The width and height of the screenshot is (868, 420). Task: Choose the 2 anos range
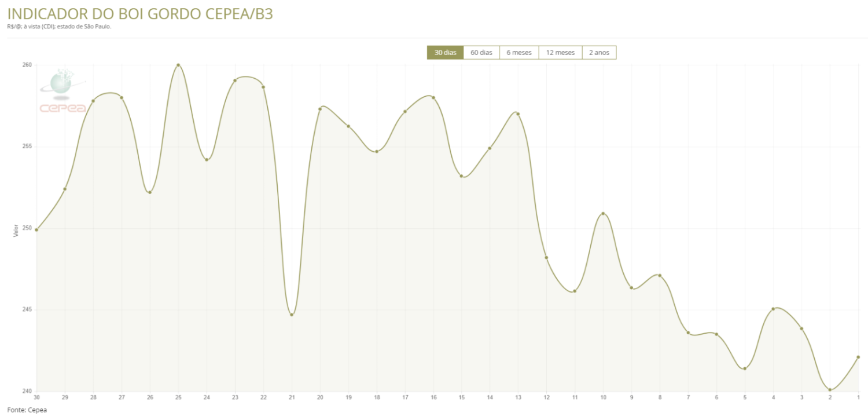pos(599,53)
